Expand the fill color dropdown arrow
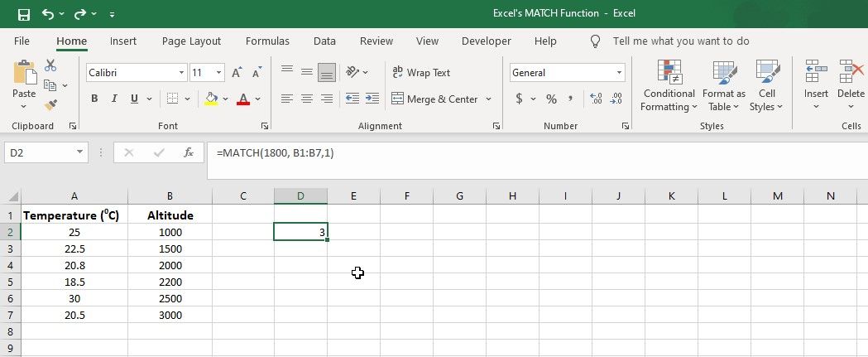Viewport: 868px width, 357px height. (225, 99)
